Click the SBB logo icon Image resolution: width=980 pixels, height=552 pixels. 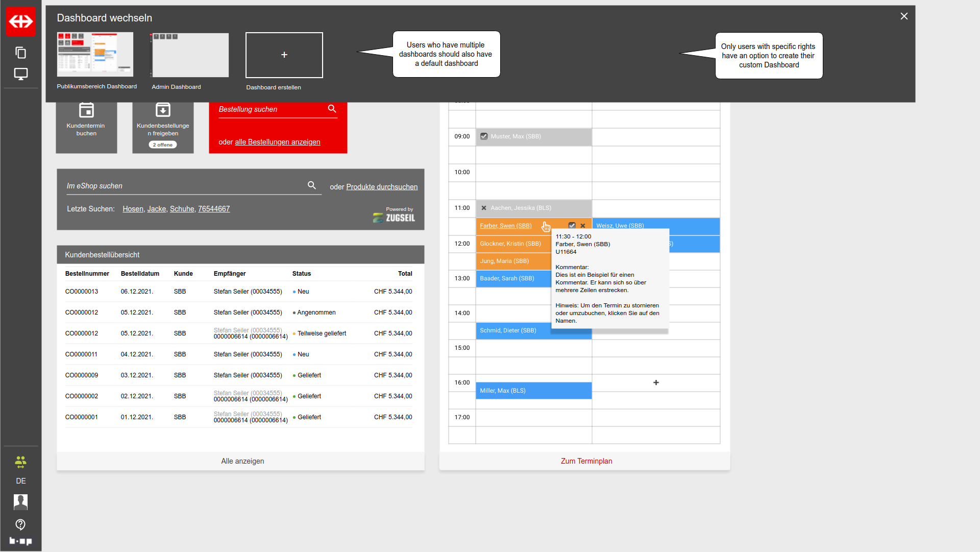[20, 21]
